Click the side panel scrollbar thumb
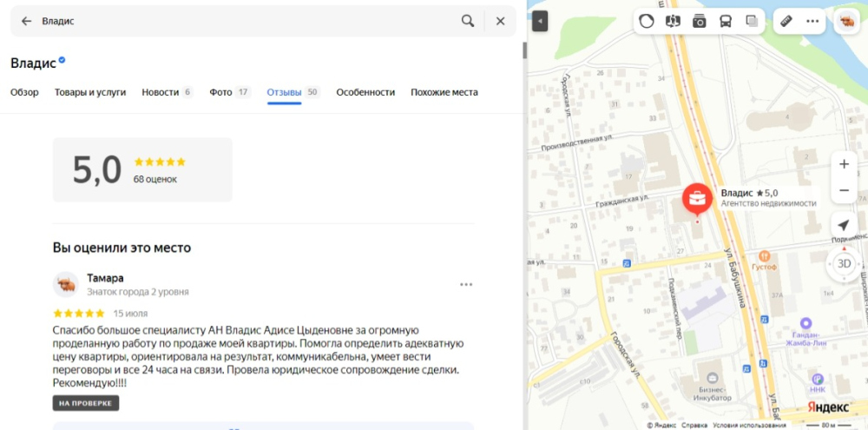 525,50
